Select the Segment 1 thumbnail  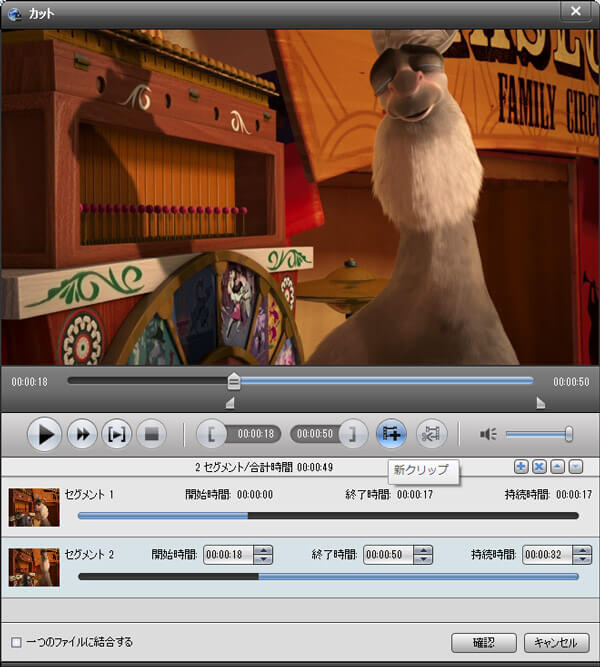(x=34, y=507)
